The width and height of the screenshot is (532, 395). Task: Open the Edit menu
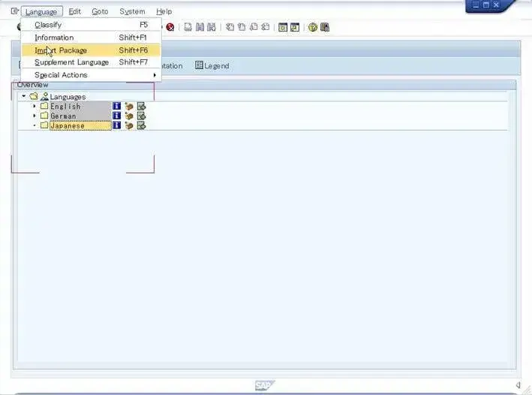[x=74, y=11]
